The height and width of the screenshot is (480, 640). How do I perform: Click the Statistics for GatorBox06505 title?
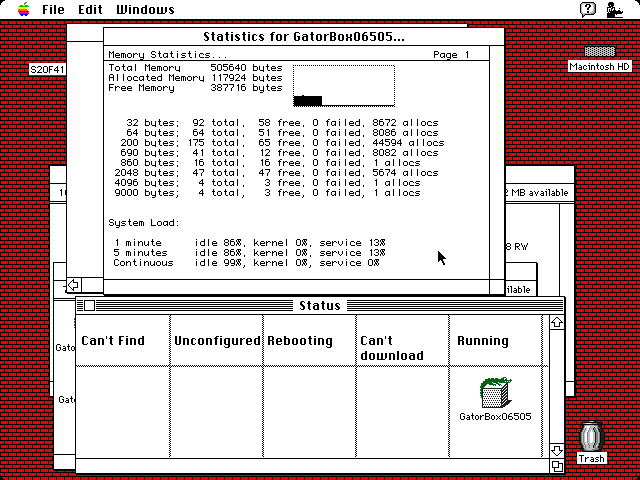[x=304, y=37]
